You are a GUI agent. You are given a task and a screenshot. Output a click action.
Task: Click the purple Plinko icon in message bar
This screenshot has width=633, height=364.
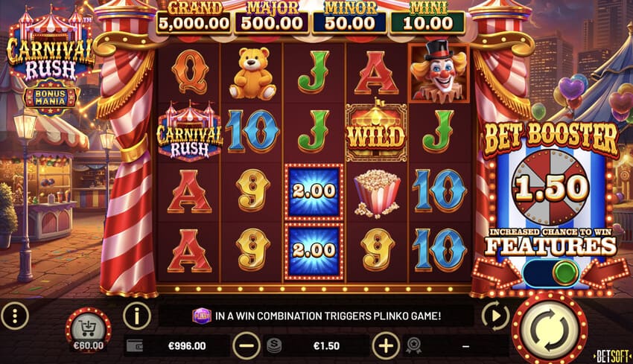[202, 316]
